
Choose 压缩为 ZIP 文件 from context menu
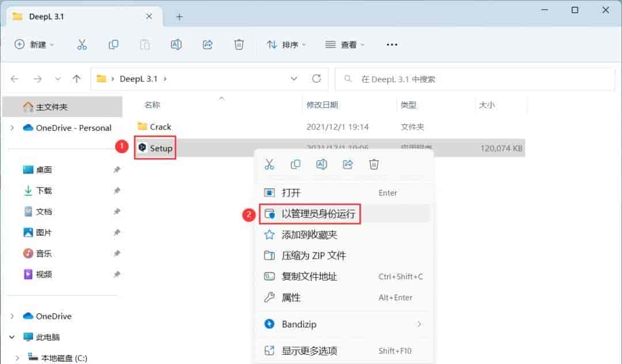pyautogui.click(x=344, y=255)
